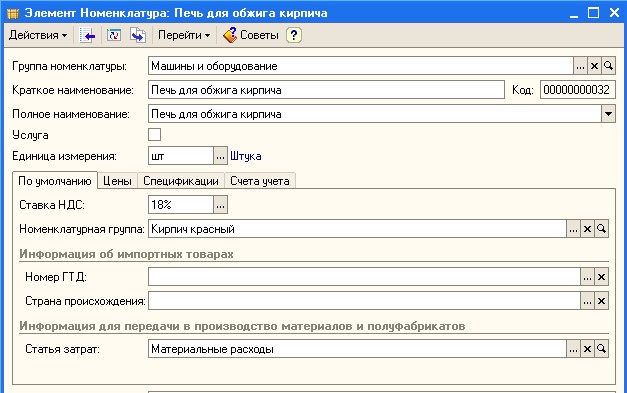Open the Спецификации tab
The height and width of the screenshot is (393, 627).
point(181,181)
